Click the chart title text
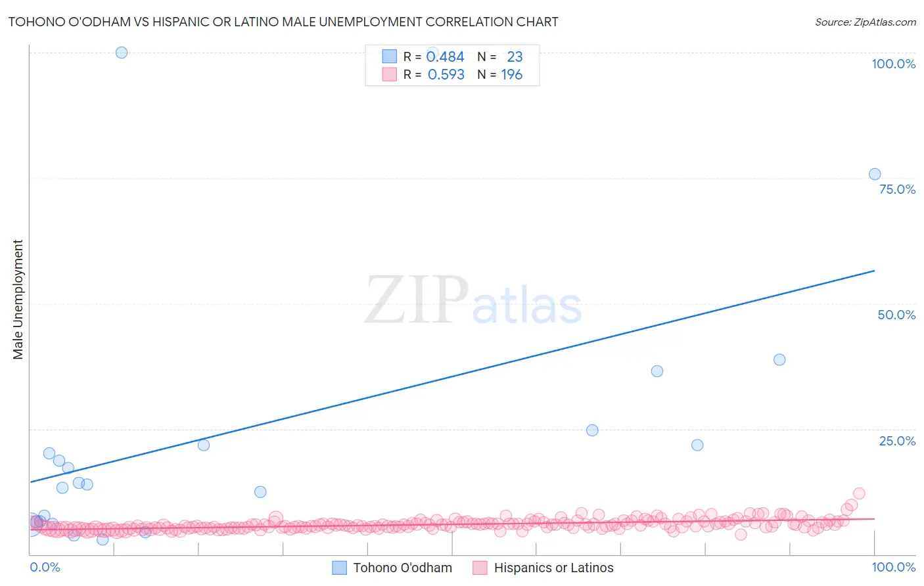924x586 pixels. click(283, 22)
